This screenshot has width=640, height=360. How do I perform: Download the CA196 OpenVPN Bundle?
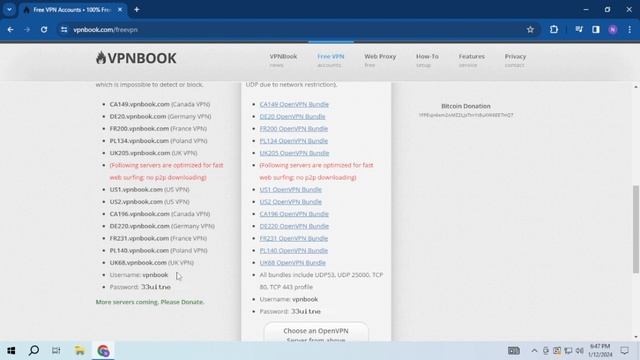(x=294, y=214)
